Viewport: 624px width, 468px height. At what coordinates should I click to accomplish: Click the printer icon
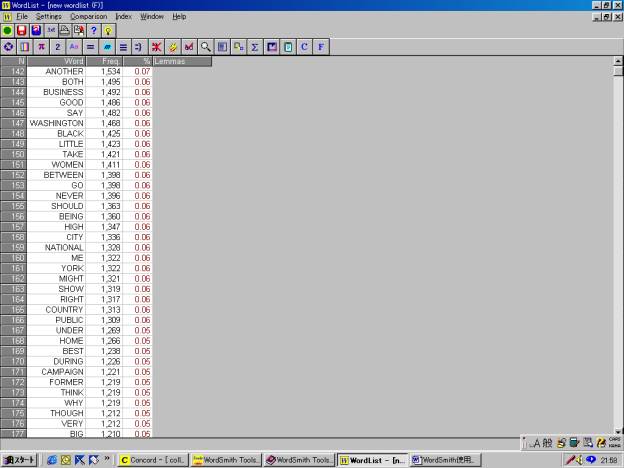pyautogui.click(x=64, y=31)
